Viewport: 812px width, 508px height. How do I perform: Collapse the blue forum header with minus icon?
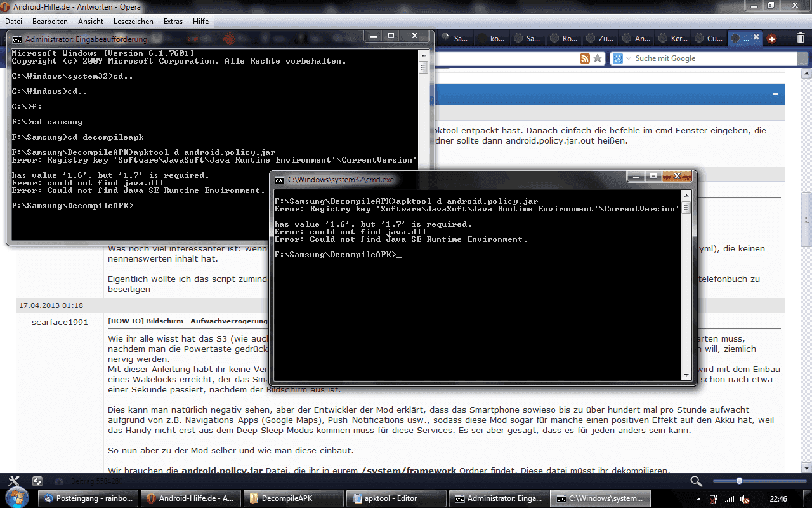pyautogui.click(x=776, y=94)
